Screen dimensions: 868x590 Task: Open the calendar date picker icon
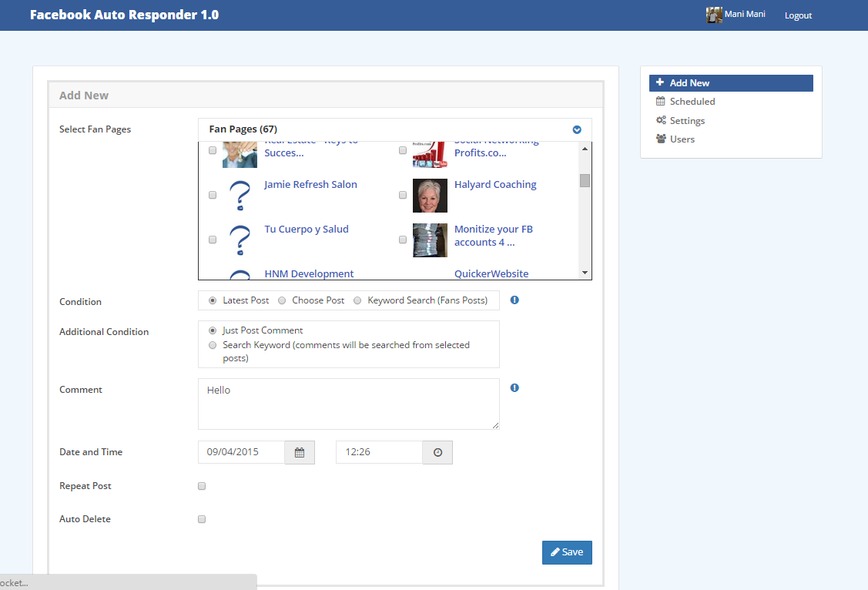pos(300,453)
